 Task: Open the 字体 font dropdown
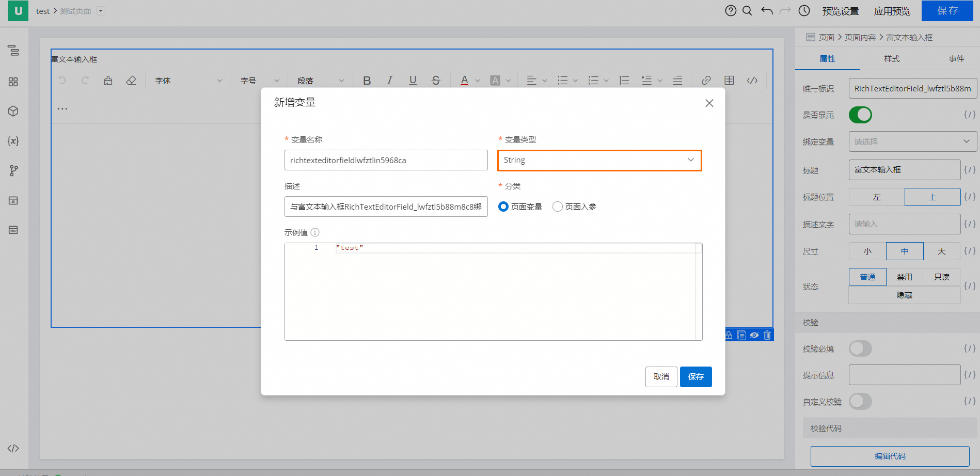coord(188,81)
